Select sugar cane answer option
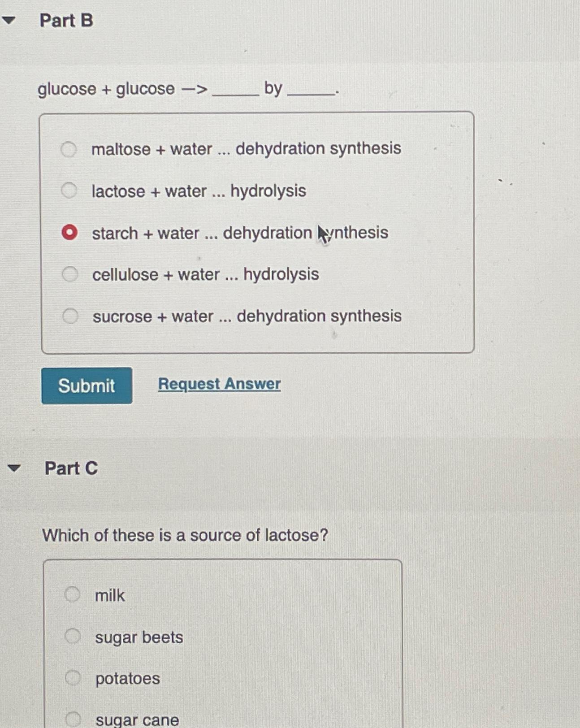The height and width of the screenshot is (728, 580). [x=73, y=719]
